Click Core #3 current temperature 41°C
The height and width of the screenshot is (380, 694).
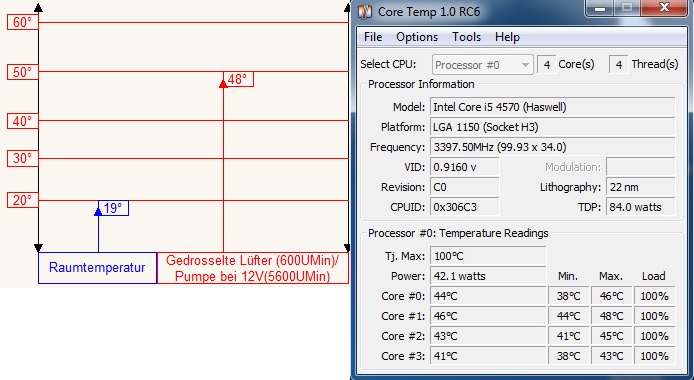coord(488,356)
